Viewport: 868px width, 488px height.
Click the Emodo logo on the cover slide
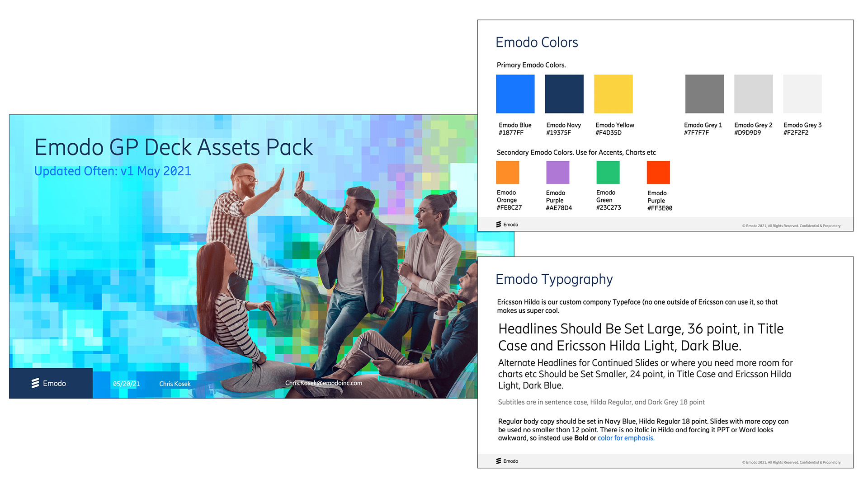(x=49, y=383)
